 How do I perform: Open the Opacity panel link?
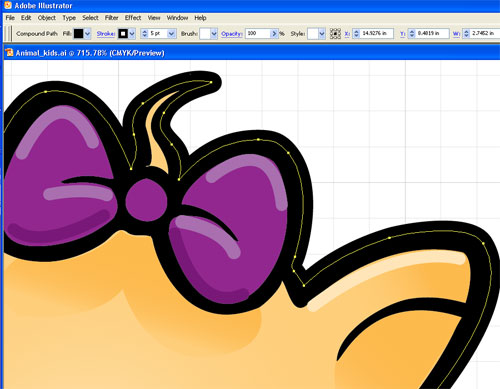(x=232, y=34)
